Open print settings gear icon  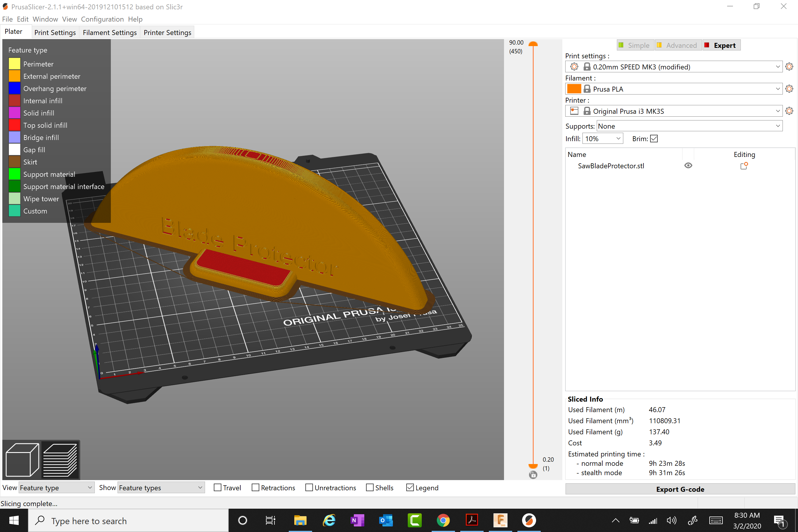789,66
